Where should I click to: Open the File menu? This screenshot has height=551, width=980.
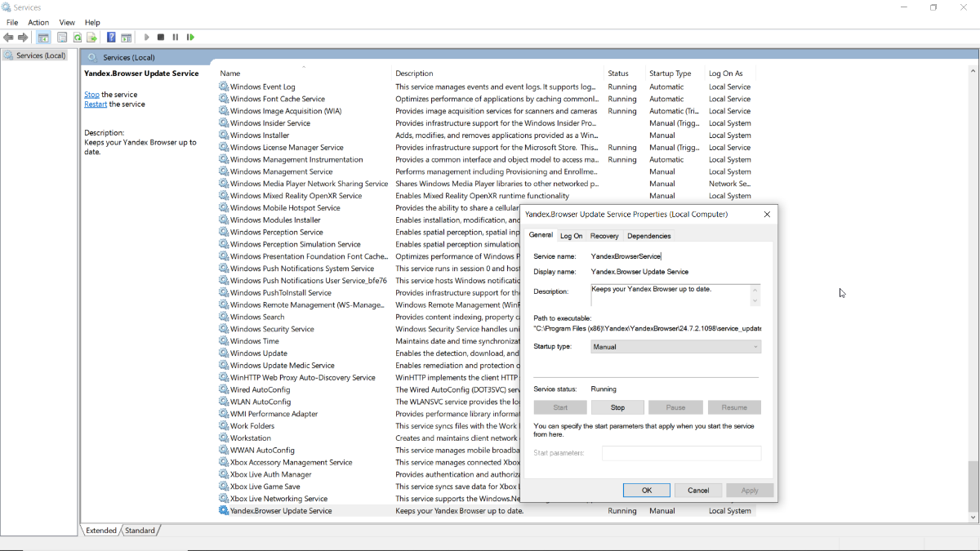(x=12, y=23)
